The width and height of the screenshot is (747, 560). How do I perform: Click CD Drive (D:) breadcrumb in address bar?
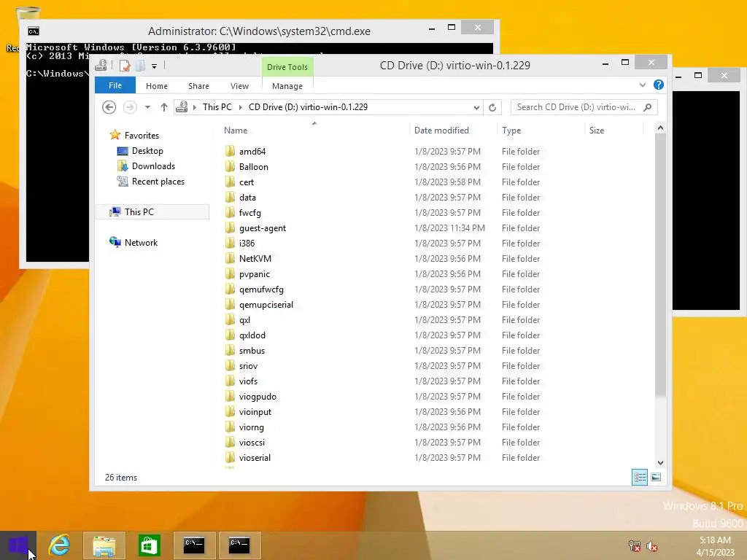[x=309, y=107]
